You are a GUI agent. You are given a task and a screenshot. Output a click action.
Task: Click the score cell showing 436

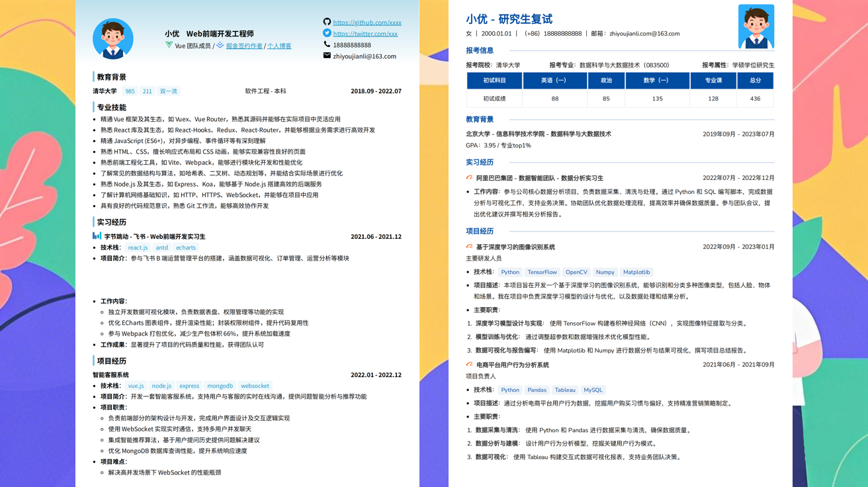pos(755,99)
